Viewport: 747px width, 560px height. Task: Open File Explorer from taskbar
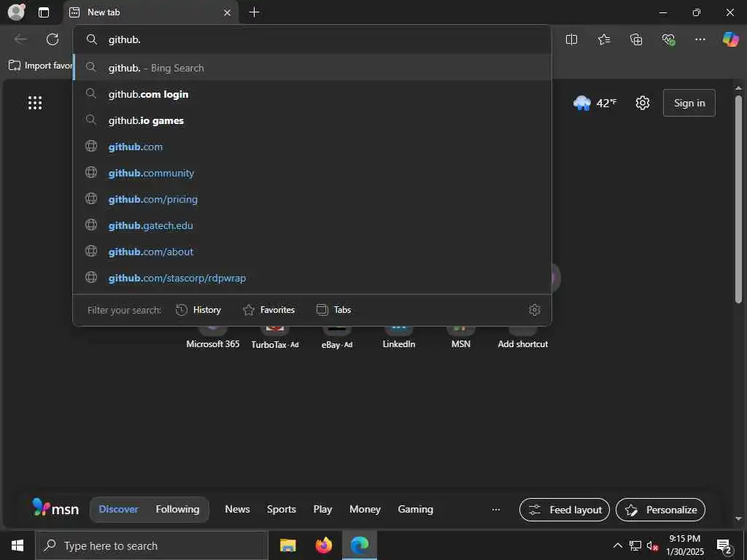pyautogui.click(x=287, y=545)
